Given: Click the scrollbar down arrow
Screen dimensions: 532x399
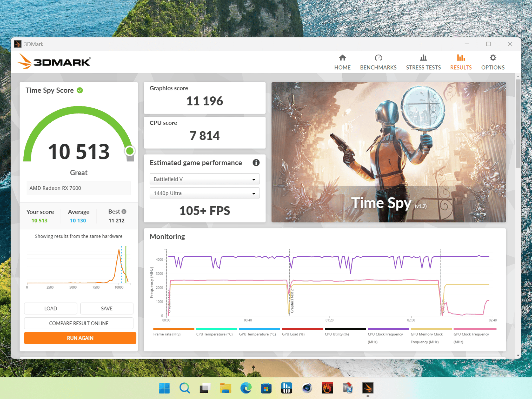Looking at the screenshot, I should pos(518,355).
